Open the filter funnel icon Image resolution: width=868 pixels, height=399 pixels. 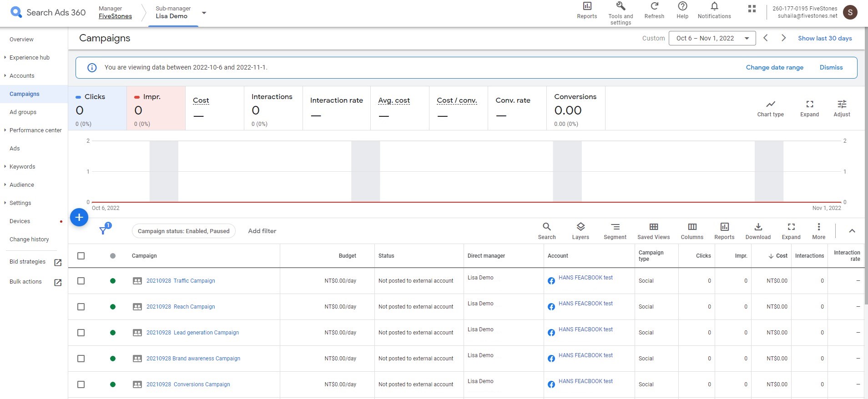[104, 230]
